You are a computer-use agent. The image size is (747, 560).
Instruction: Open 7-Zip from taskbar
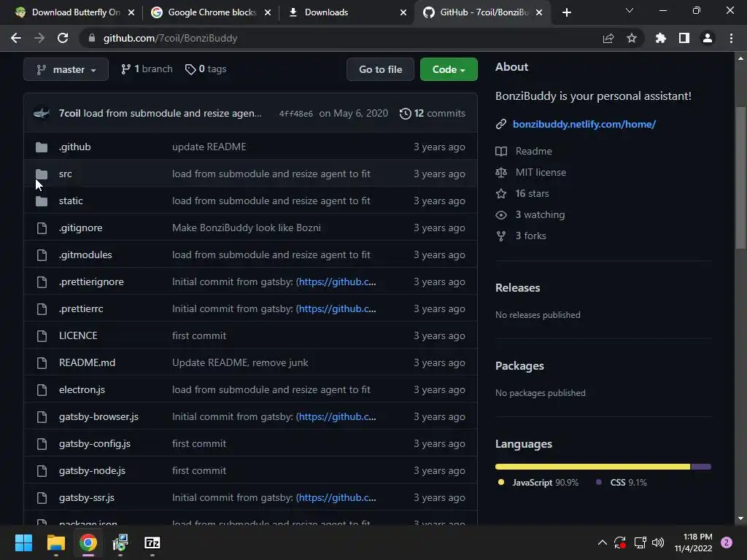pos(152,542)
